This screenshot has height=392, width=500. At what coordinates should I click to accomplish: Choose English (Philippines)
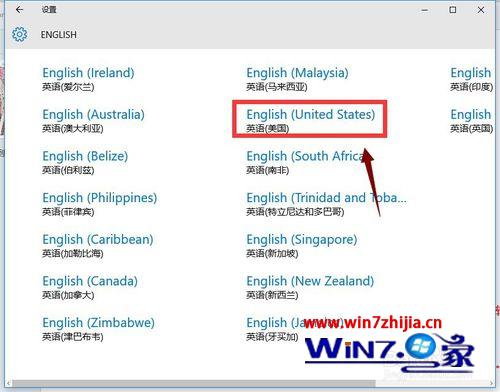click(x=99, y=204)
